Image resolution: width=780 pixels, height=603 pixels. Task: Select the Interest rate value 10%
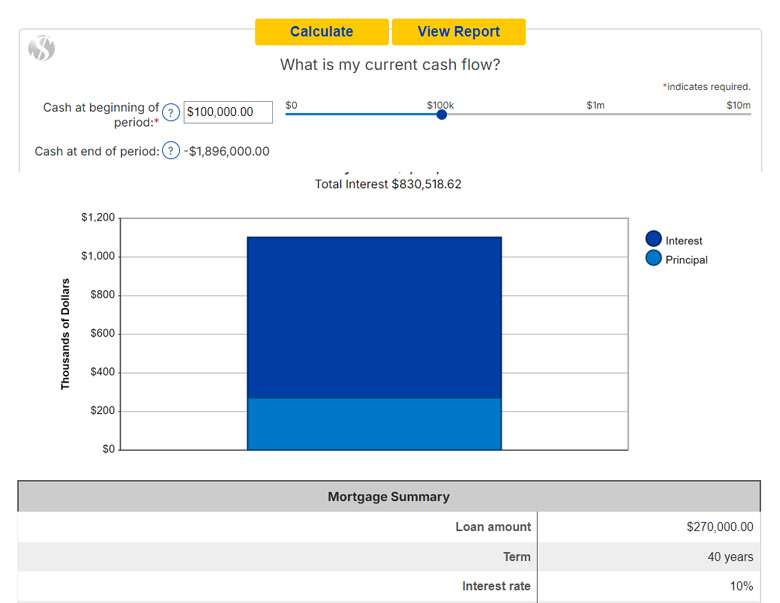[x=741, y=586]
